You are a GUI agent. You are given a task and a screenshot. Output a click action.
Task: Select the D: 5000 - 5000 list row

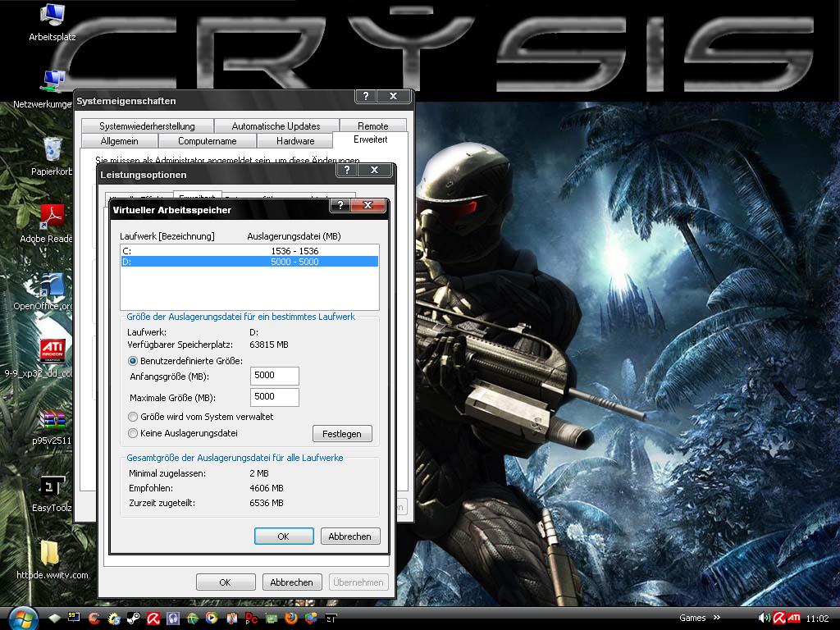pyautogui.click(x=249, y=262)
